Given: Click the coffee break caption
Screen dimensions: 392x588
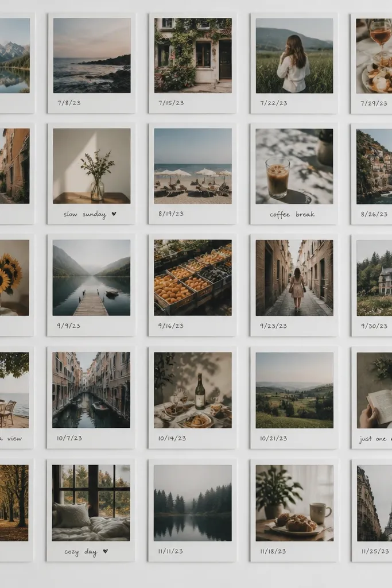Looking at the screenshot, I should pos(292,215).
